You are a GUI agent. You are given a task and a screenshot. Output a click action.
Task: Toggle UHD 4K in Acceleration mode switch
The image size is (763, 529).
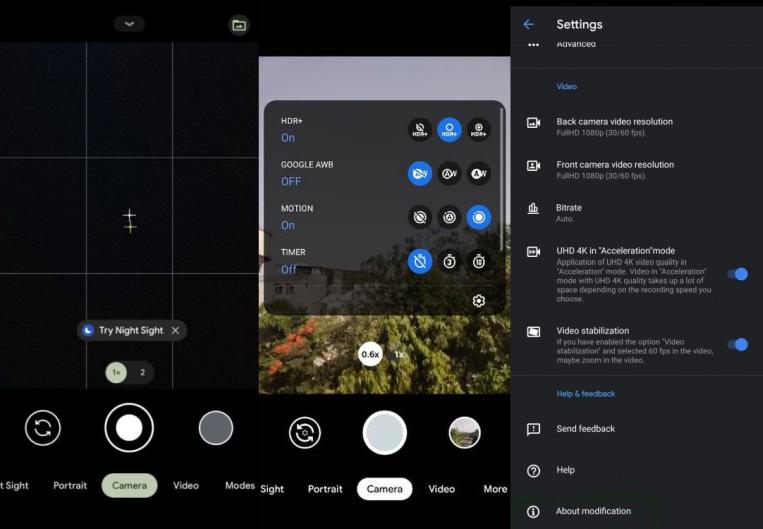(738, 274)
